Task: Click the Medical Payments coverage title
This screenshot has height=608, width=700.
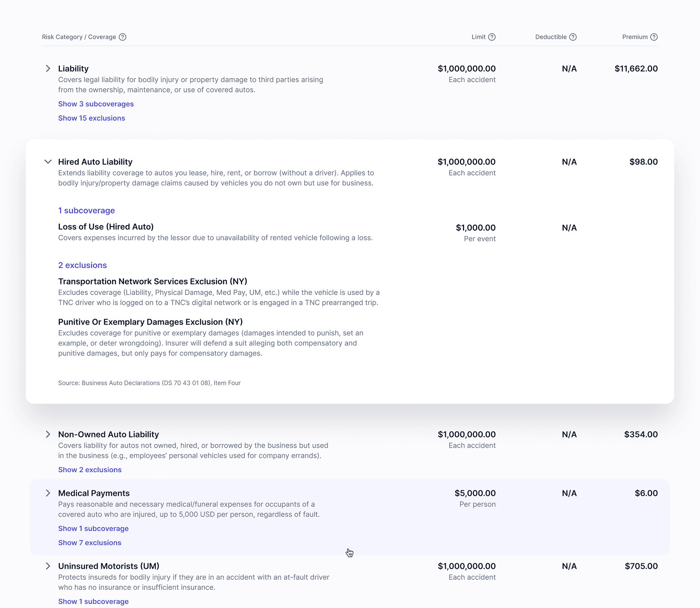Action: (94, 493)
